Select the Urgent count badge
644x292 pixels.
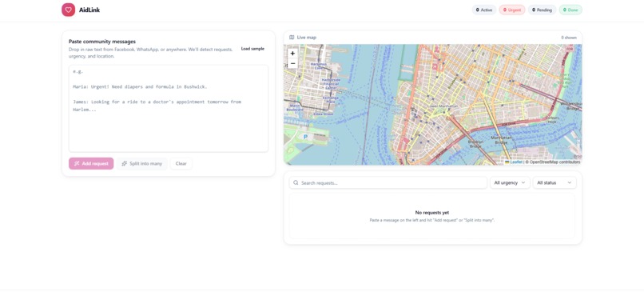pyautogui.click(x=512, y=10)
